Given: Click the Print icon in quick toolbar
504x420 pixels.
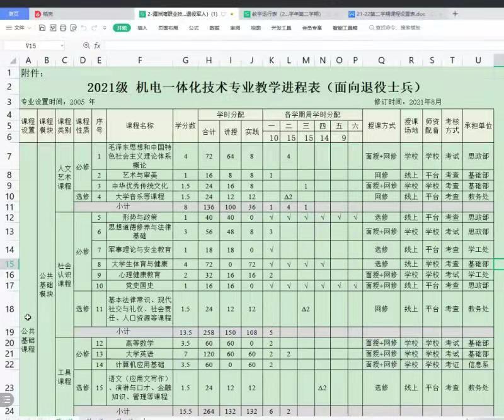Looking at the screenshot, I should coord(62,28).
